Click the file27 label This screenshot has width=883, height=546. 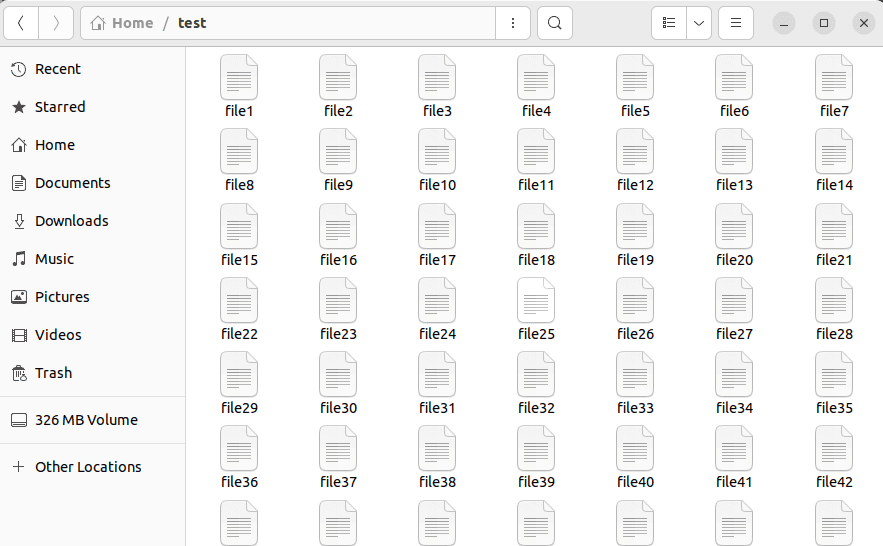[x=734, y=334]
